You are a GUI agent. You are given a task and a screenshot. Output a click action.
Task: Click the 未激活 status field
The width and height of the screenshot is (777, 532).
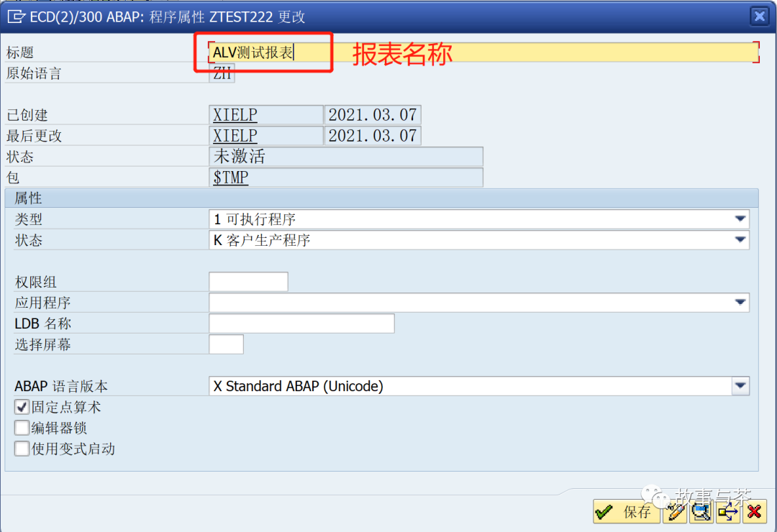click(346, 157)
